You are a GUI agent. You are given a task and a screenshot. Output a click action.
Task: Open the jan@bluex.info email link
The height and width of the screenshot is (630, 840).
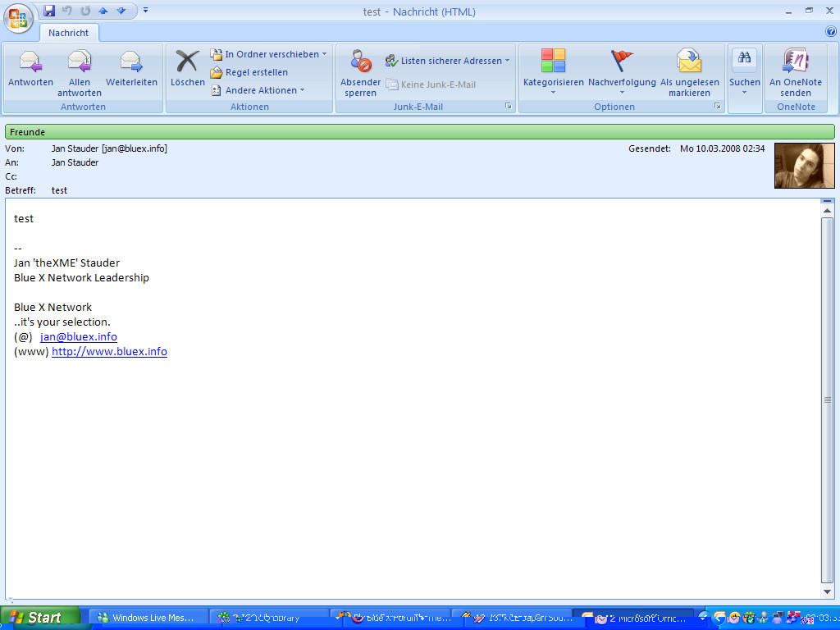tap(79, 337)
